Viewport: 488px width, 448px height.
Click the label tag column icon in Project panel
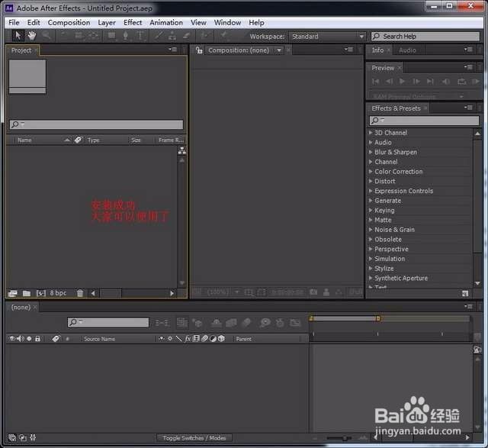(x=78, y=140)
